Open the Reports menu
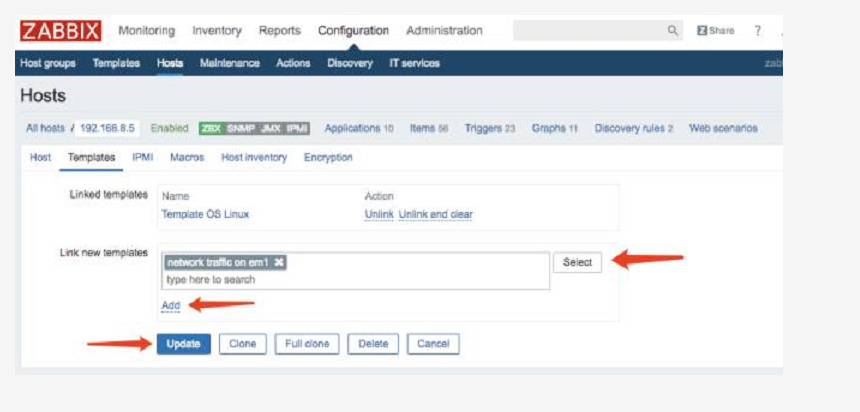 click(x=280, y=31)
